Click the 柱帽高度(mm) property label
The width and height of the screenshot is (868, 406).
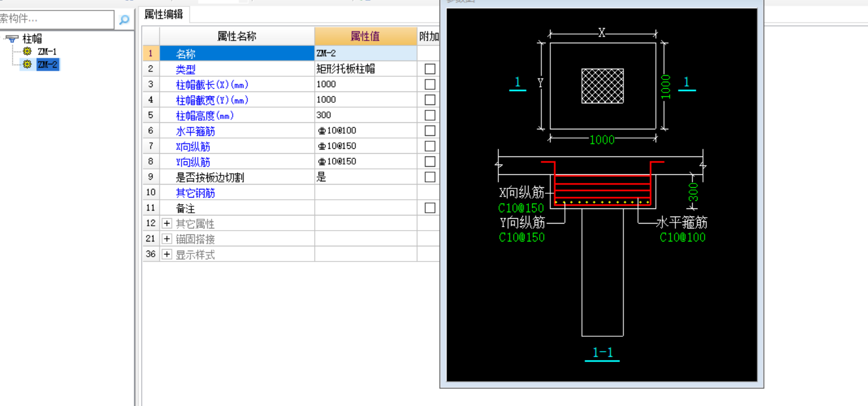pyautogui.click(x=205, y=115)
